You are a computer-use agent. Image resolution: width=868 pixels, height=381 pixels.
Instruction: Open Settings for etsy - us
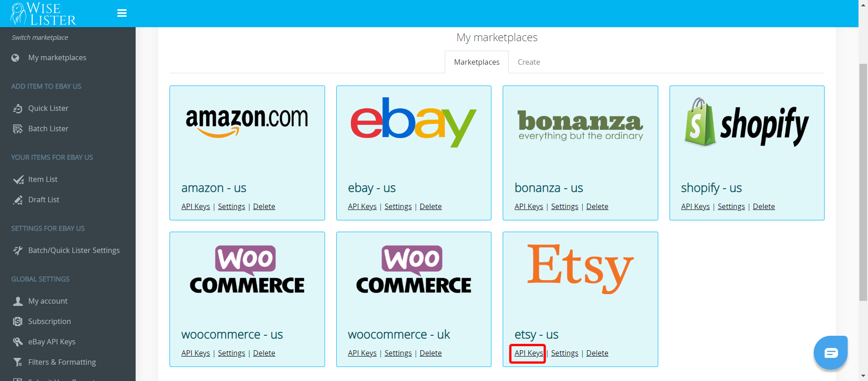(x=565, y=353)
